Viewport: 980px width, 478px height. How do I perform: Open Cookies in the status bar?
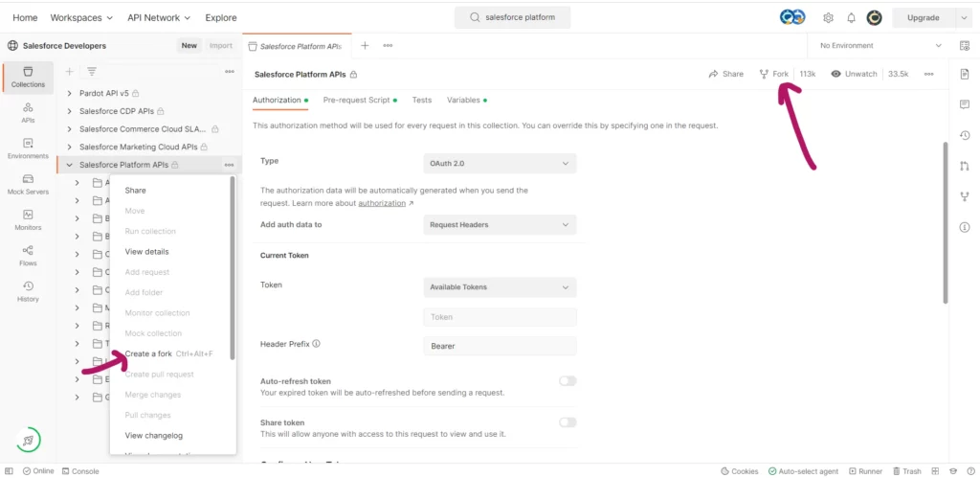pyautogui.click(x=740, y=471)
